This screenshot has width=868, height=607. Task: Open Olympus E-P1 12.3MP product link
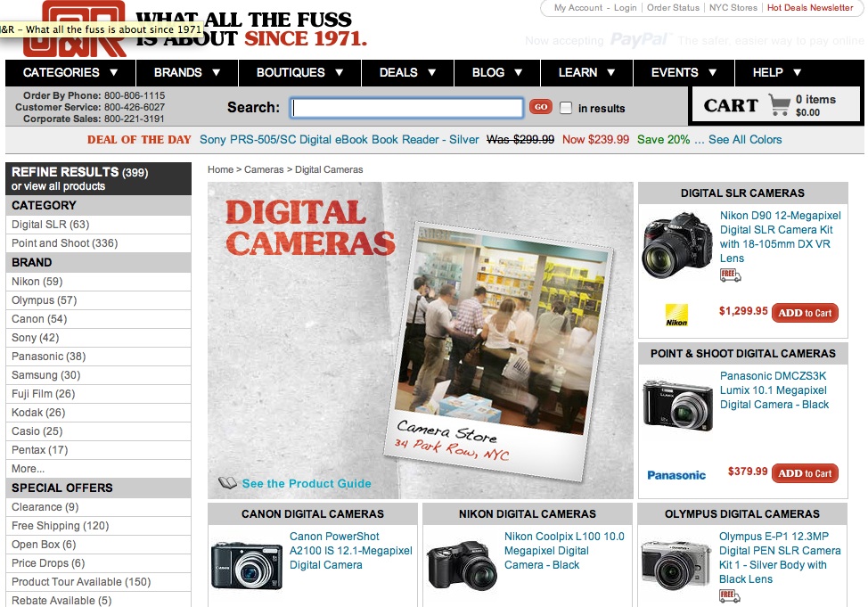point(780,558)
